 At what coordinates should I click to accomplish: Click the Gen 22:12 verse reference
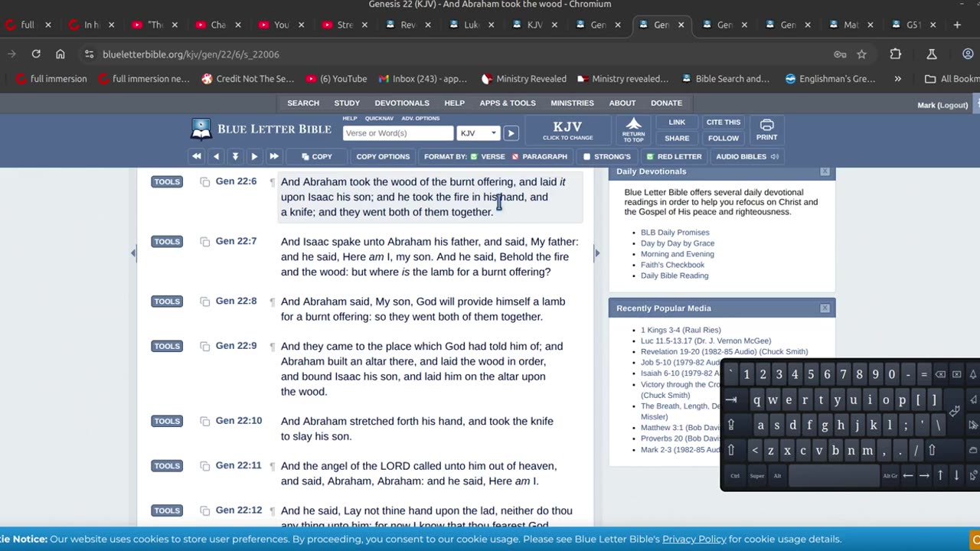pyautogui.click(x=238, y=510)
